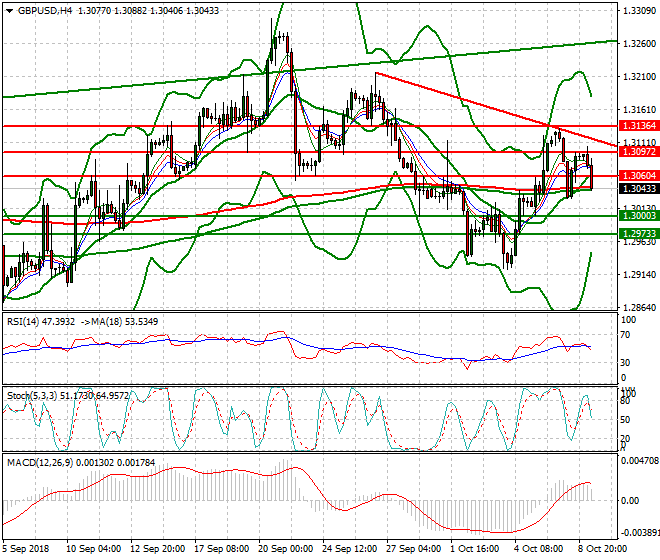660x560 pixels.
Task: Select the 1.32600 price axis value
Action: 639,44
